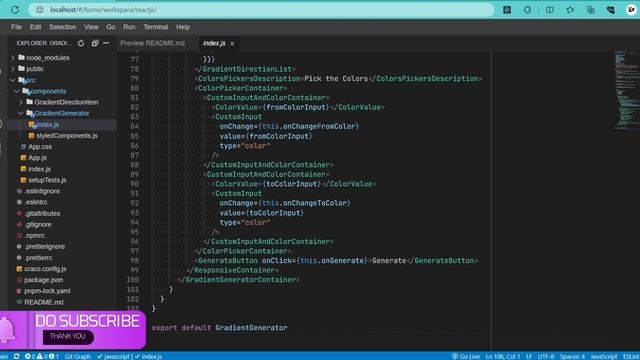Open the Run menu

[x=129, y=27]
